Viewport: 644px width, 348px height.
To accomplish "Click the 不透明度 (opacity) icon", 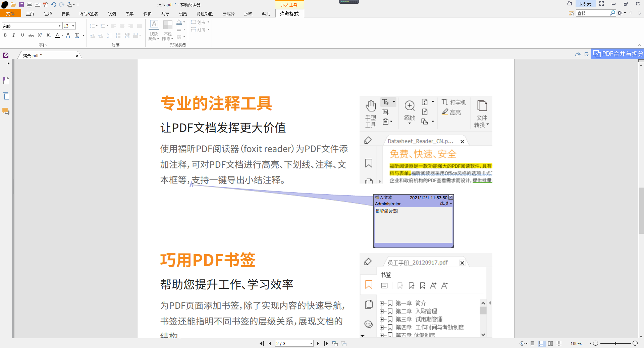I will [167, 30].
